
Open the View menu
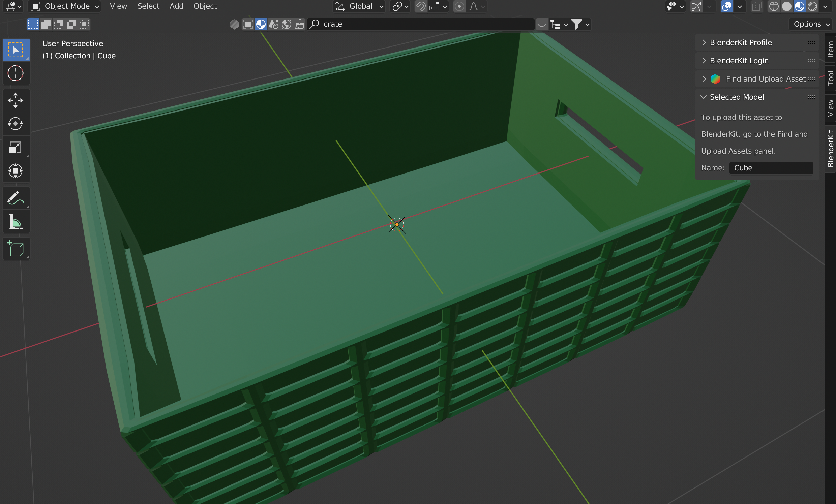pos(118,6)
